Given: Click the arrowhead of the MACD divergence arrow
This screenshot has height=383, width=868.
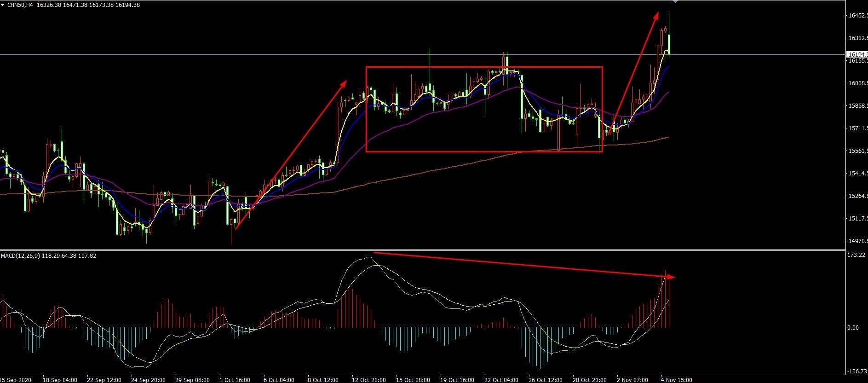Looking at the screenshot, I should click(x=672, y=277).
